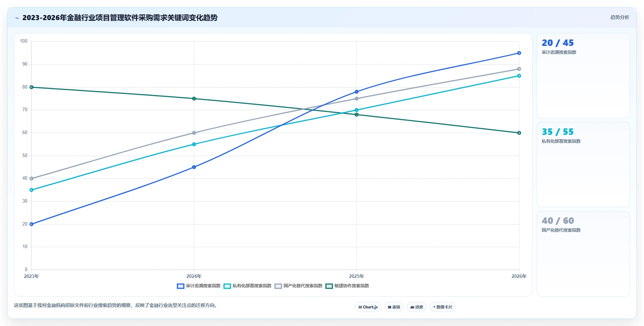The height and width of the screenshot is (326, 644).
Task: Click the footnote beginning 这张图基于我对金融机构
Action: tap(116, 306)
